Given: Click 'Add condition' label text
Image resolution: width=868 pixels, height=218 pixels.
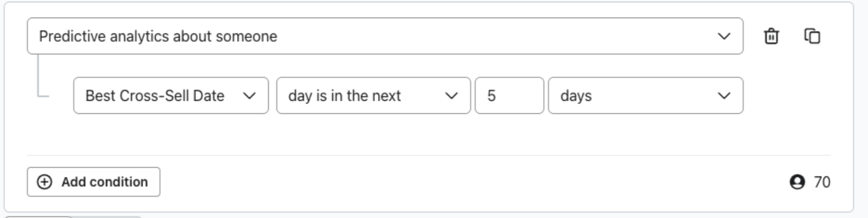Looking at the screenshot, I should point(104,182).
